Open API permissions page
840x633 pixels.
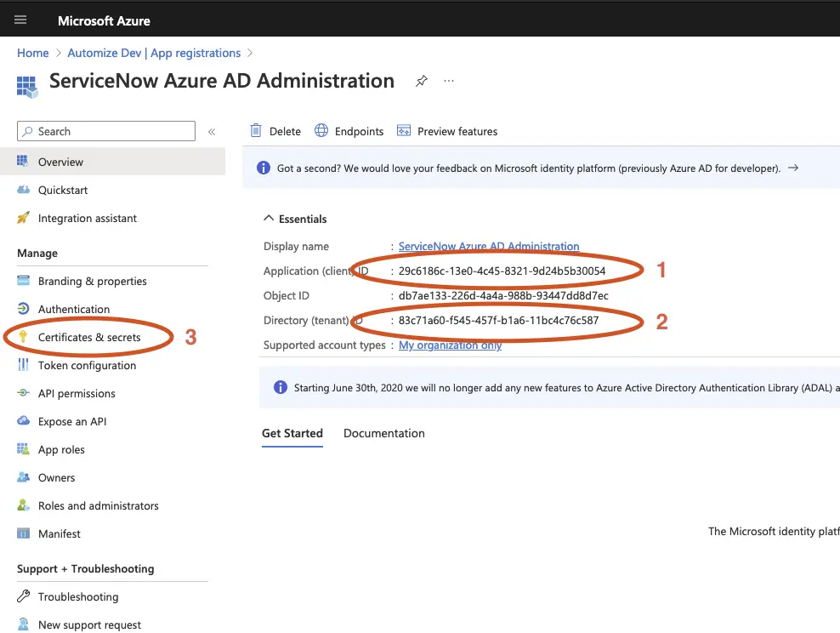(x=77, y=394)
